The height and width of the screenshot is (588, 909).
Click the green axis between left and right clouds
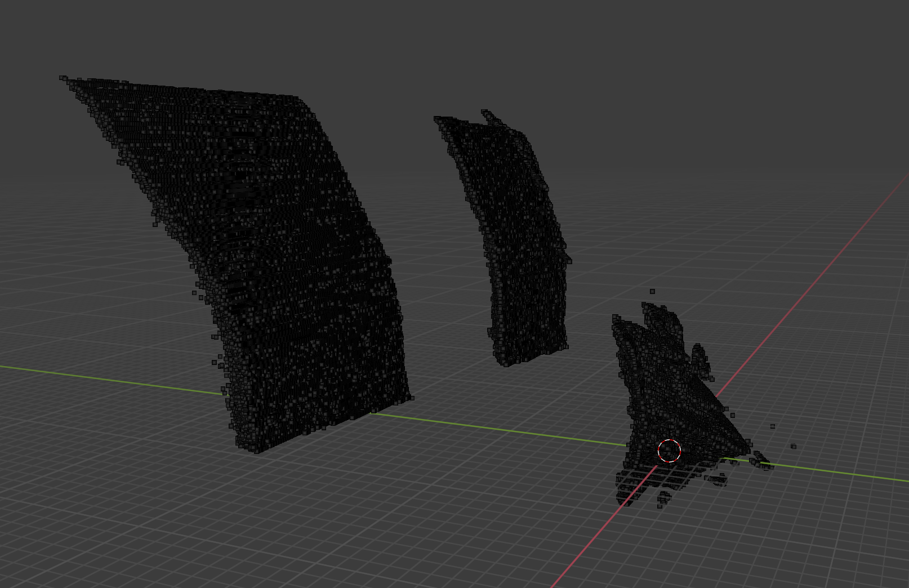(x=507, y=431)
